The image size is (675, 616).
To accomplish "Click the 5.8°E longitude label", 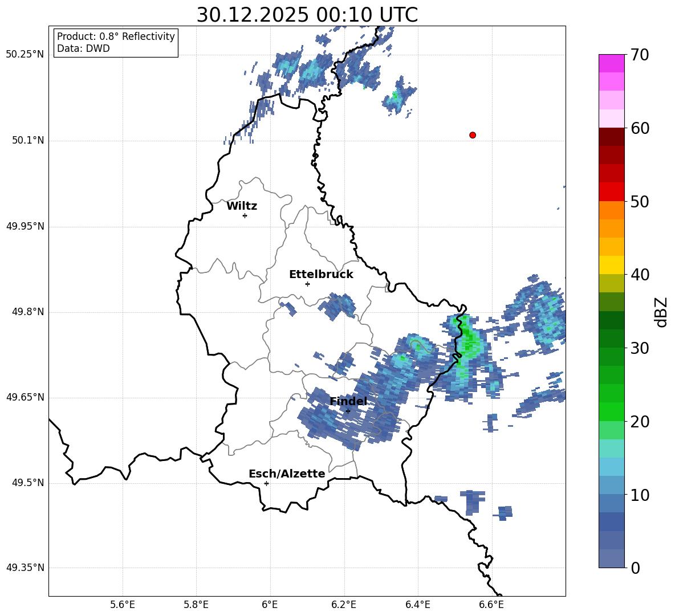I will point(196,605).
